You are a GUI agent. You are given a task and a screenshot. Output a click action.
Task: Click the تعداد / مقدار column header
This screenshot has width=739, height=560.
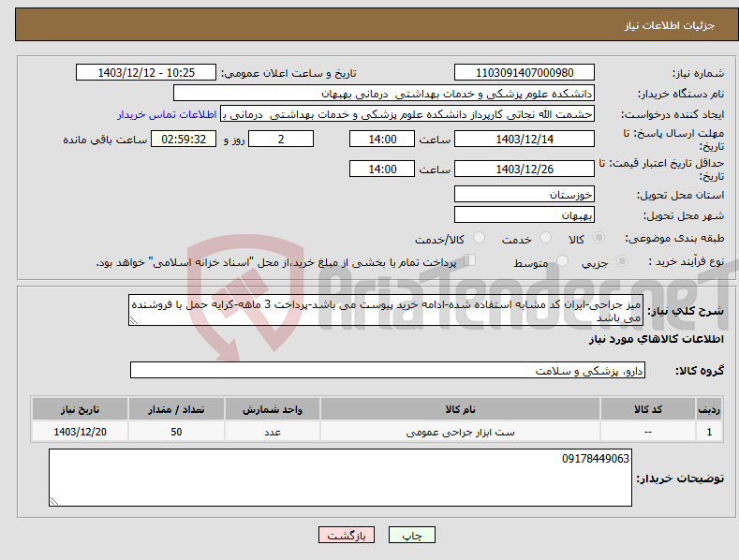[176, 409]
